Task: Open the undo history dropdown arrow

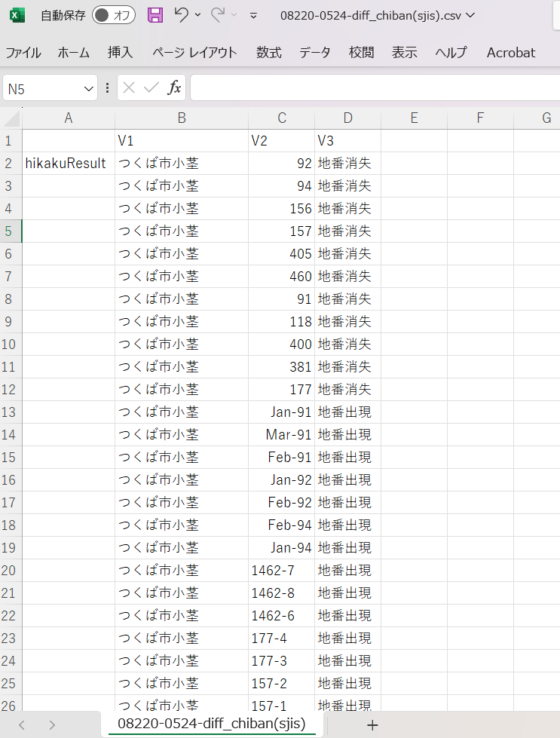Action: tap(197, 15)
